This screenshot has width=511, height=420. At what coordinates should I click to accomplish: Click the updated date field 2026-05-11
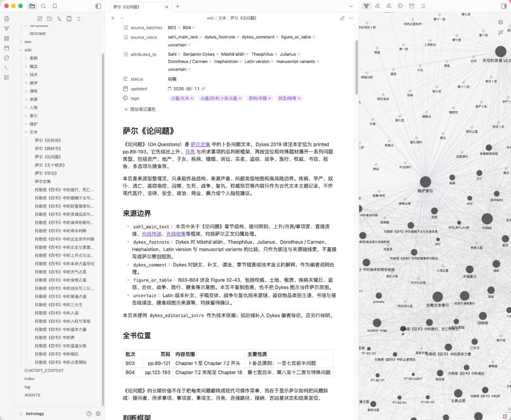click(x=186, y=88)
